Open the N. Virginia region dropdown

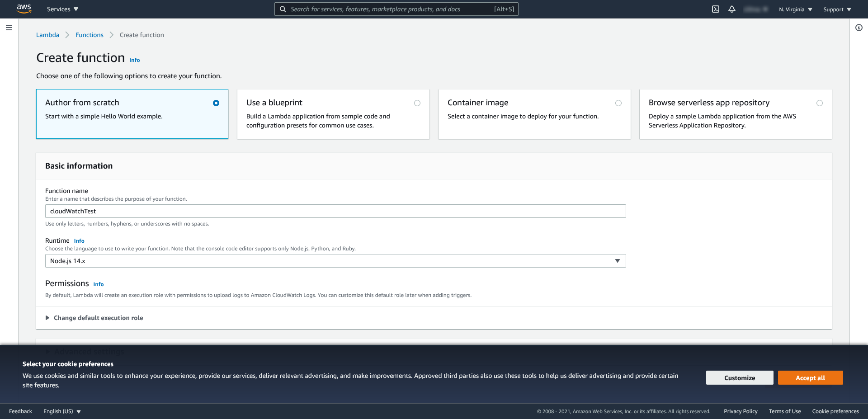click(796, 9)
